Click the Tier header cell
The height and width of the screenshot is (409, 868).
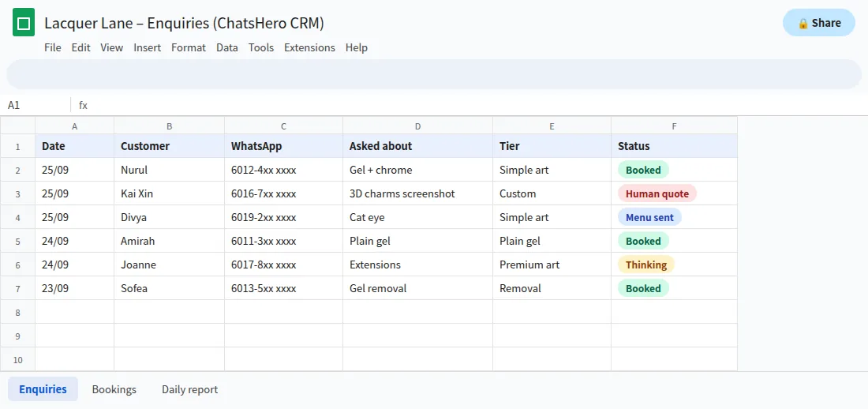click(x=552, y=146)
